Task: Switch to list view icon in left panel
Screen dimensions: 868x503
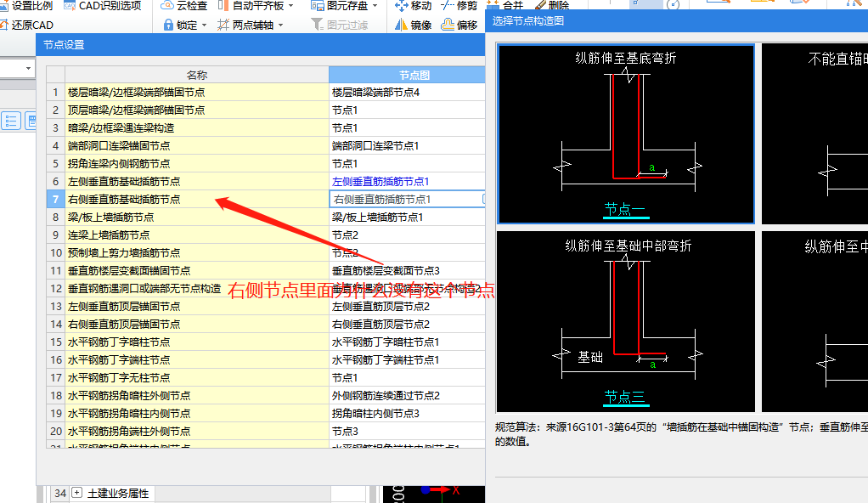Action: tap(11, 121)
